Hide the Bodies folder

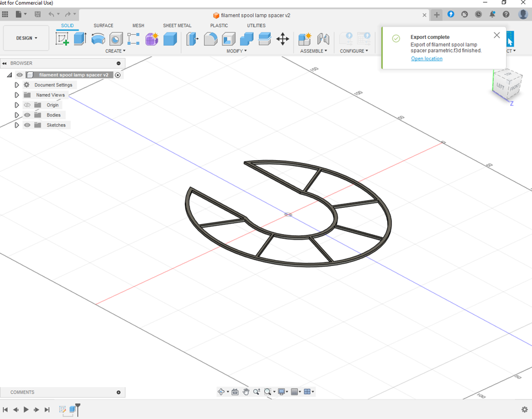(27, 115)
